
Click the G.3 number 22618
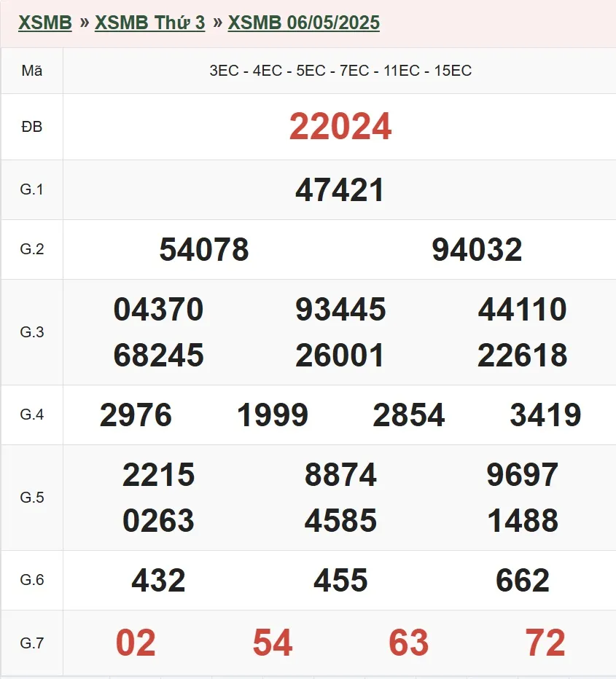coord(522,356)
